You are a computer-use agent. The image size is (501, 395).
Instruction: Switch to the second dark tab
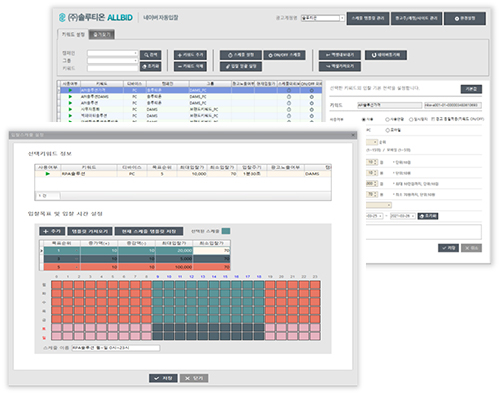102,35
